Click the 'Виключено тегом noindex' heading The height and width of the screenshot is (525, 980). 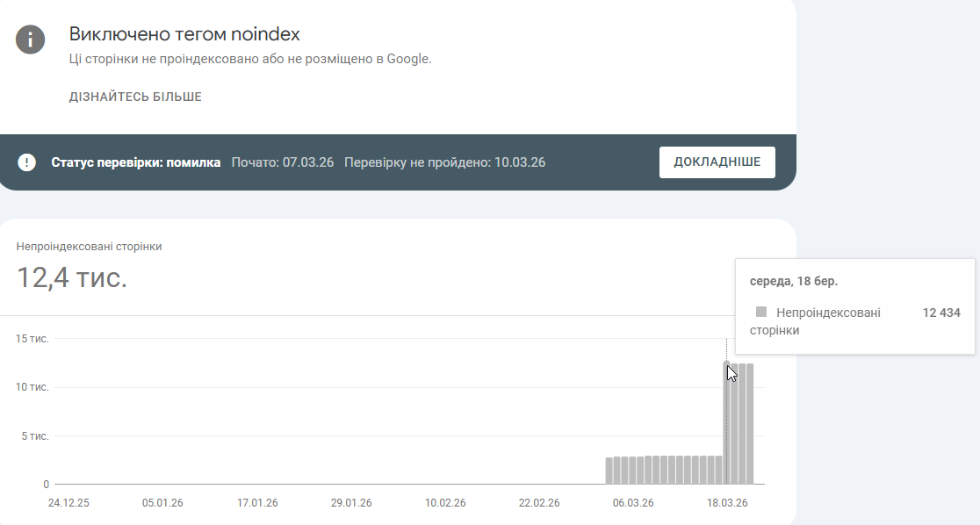click(184, 34)
